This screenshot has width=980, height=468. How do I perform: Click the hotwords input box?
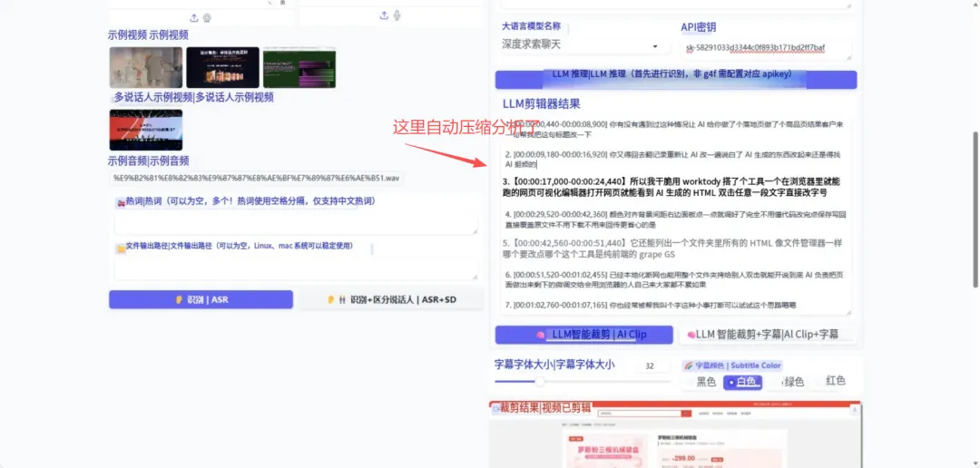(296, 224)
